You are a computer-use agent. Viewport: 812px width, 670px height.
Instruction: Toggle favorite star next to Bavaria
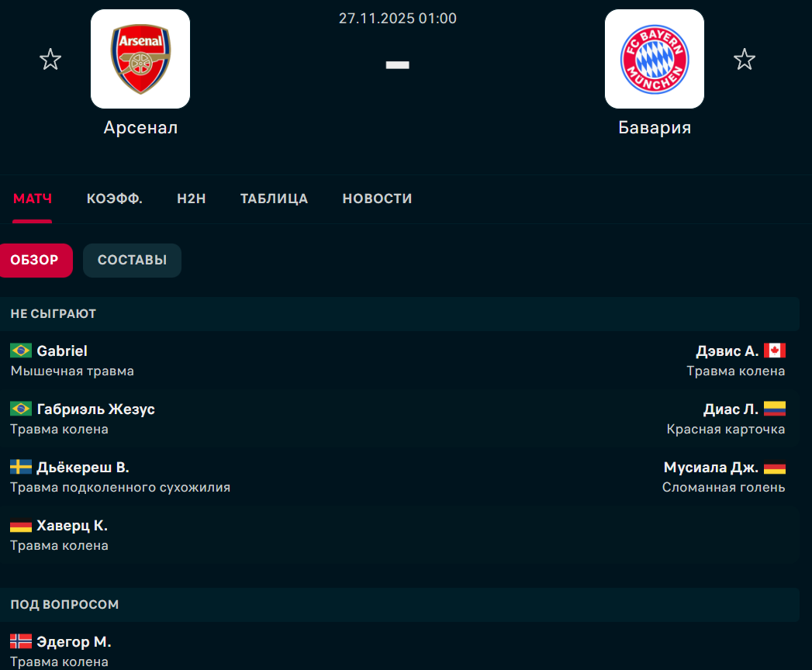coord(745,59)
